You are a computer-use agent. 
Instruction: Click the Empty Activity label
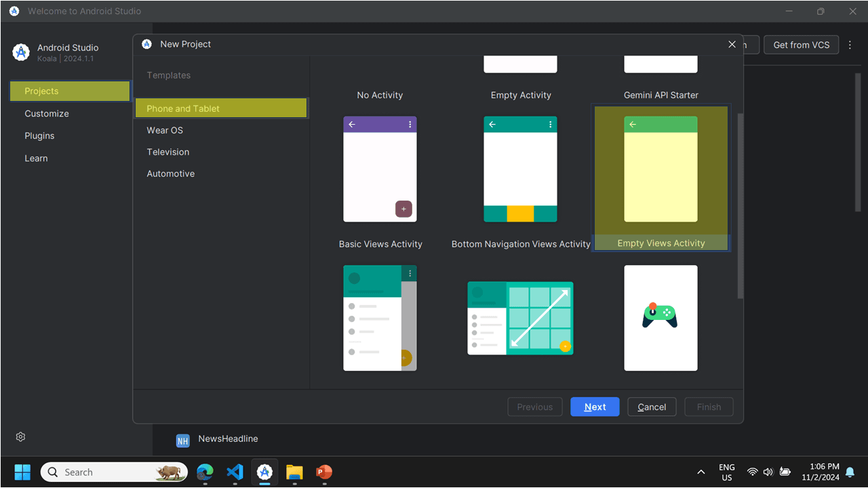pyautogui.click(x=521, y=95)
